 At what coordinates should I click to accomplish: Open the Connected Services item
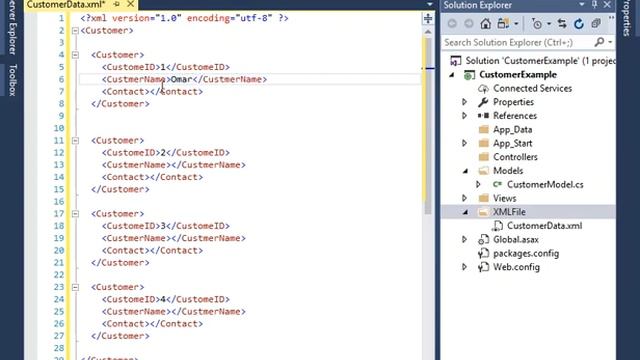(x=532, y=89)
